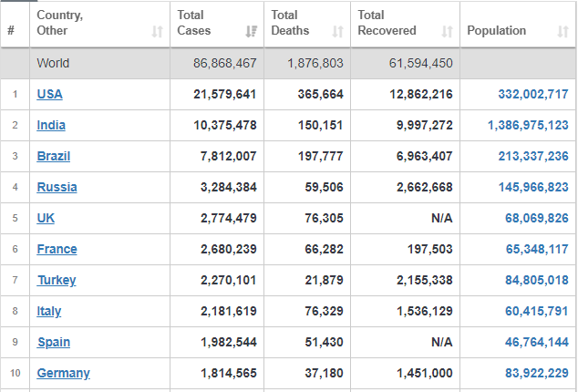Image resolution: width=578 pixels, height=392 pixels.
Task: Select India total cases 10,375,478
Action: pos(225,125)
